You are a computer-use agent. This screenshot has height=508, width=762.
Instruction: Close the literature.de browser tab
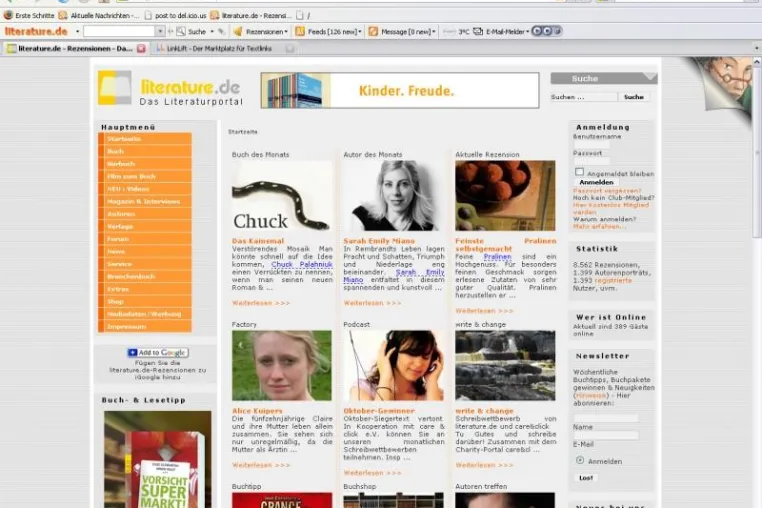coord(141,49)
